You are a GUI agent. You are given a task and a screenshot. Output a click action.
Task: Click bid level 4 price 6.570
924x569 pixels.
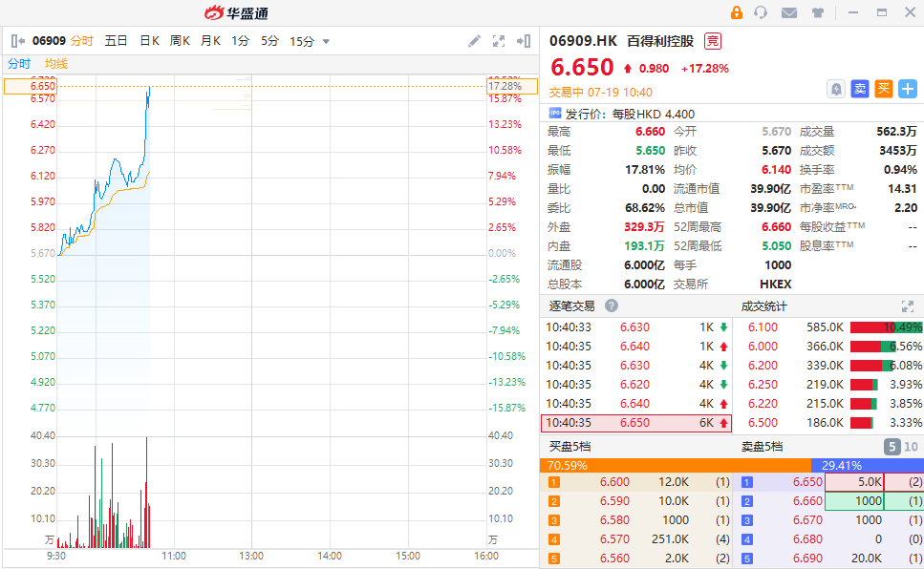point(614,539)
